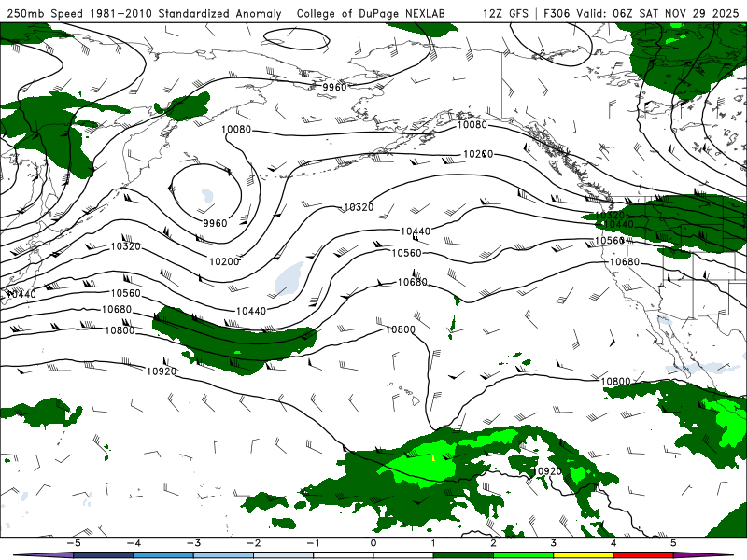Click the '3' value on the color scale
This screenshot has height=560, width=747.
(553, 543)
